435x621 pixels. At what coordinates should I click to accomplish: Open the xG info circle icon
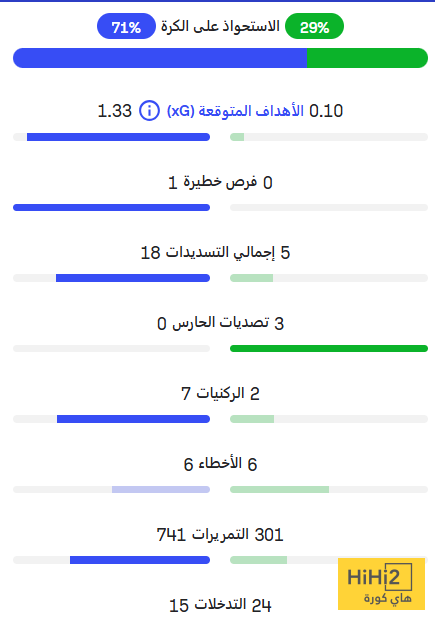[x=149, y=110]
